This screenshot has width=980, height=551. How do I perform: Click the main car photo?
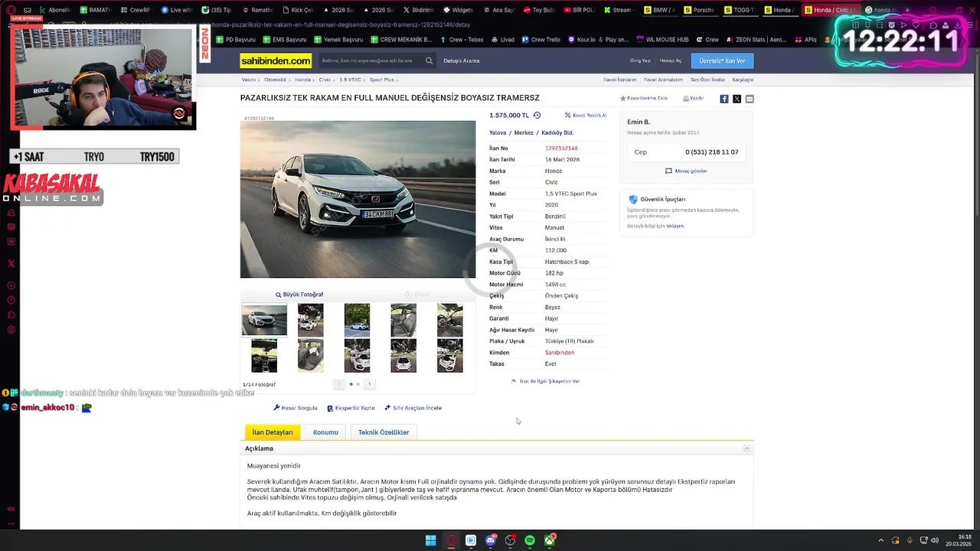tap(358, 200)
